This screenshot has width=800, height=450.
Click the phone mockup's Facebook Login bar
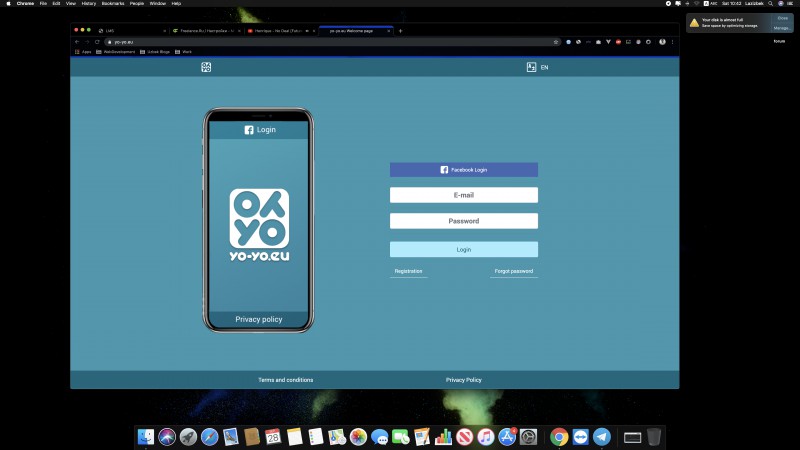point(259,130)
